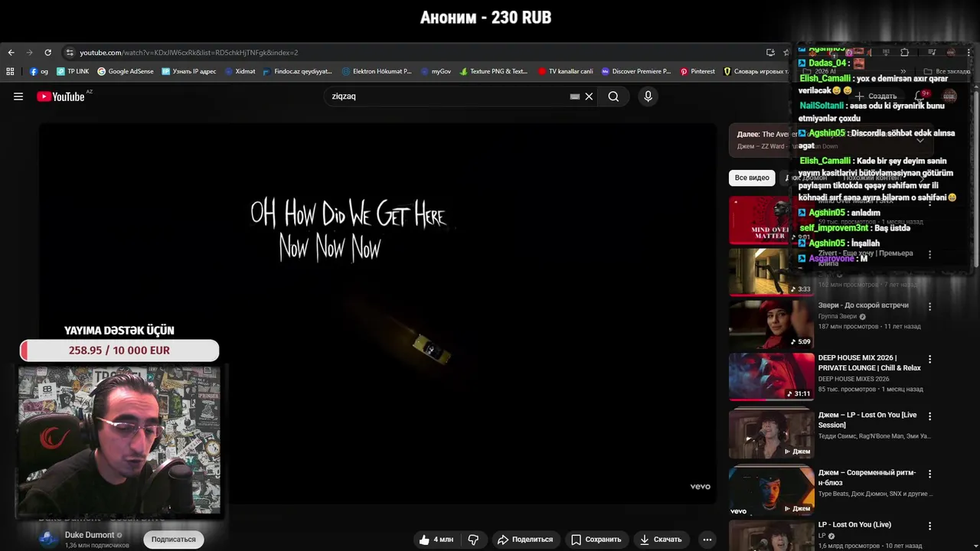Click Скачать download button
Screen dimensions: 980x551
point(661,540)
